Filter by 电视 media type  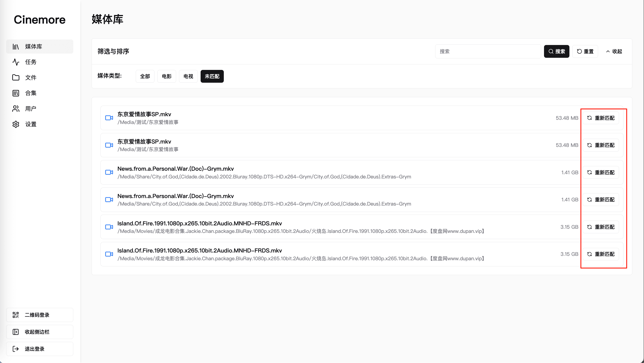[188, 76]
